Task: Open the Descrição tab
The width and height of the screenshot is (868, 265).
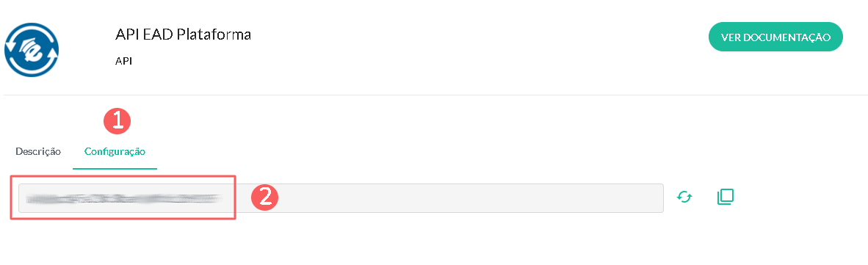Action: [x=38, y=151]
